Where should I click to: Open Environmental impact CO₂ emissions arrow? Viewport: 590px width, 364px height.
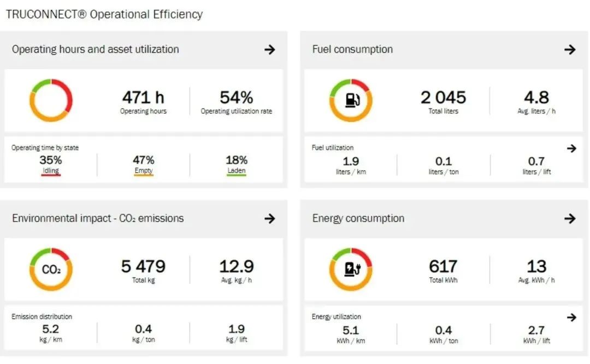269,219
